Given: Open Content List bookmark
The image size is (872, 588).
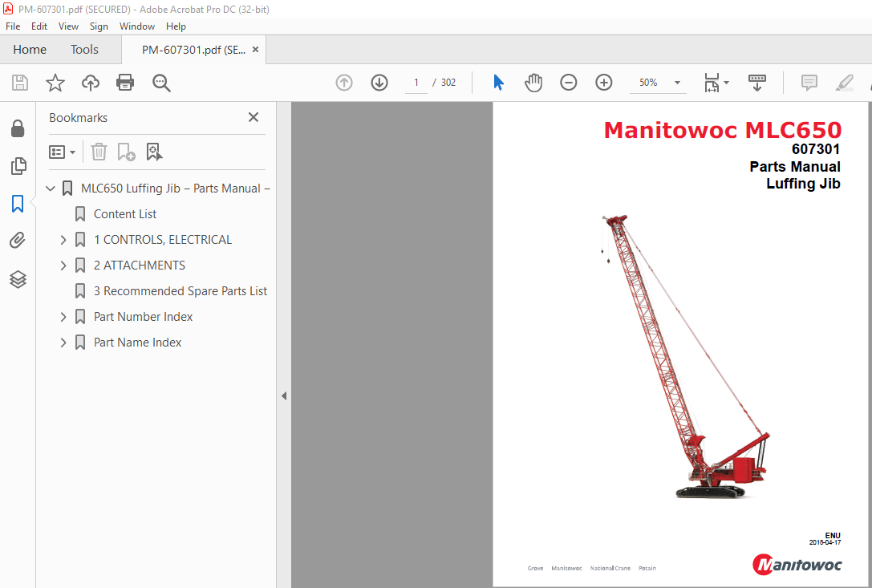Looking at the screenshot, I should 125,214.
